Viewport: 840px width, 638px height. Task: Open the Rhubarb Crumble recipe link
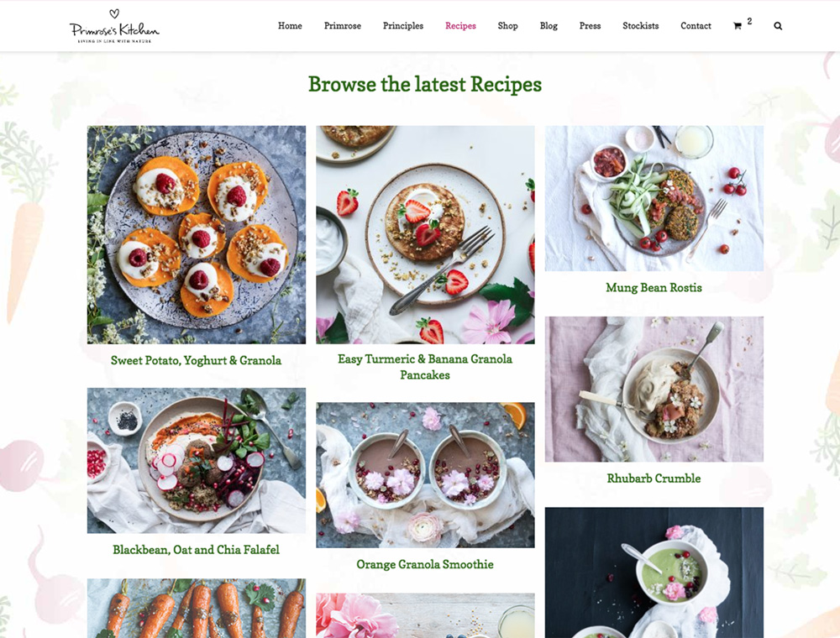point(654,478)
